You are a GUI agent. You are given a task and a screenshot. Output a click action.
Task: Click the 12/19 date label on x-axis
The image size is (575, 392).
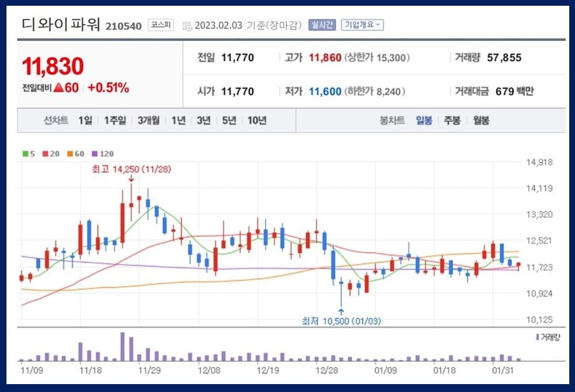click(x=267, y=371)
